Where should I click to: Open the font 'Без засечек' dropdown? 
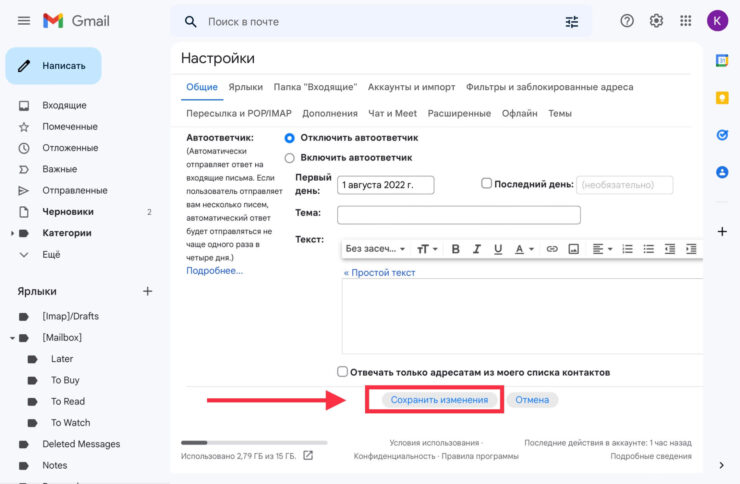pos(375,249)
